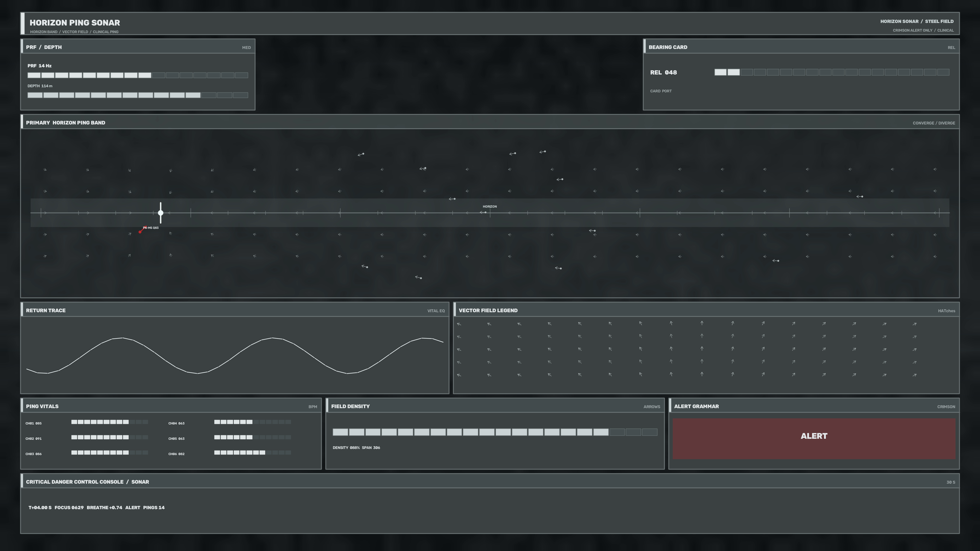Click the CH06 082 level bar

[x=253, y=453]
